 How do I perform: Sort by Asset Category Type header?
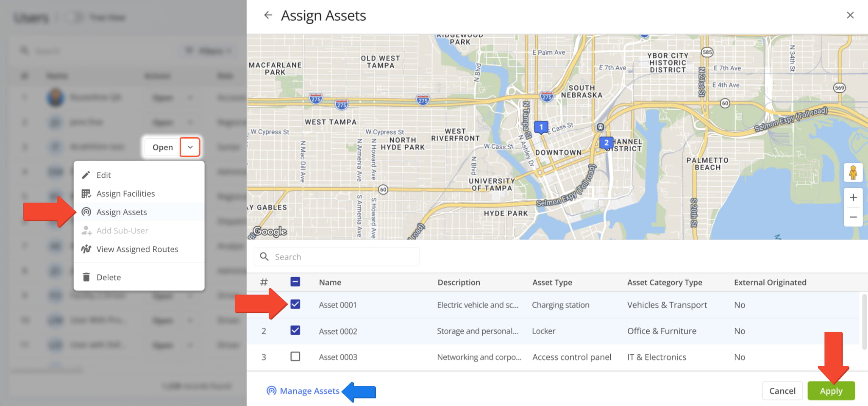point(665,282)
